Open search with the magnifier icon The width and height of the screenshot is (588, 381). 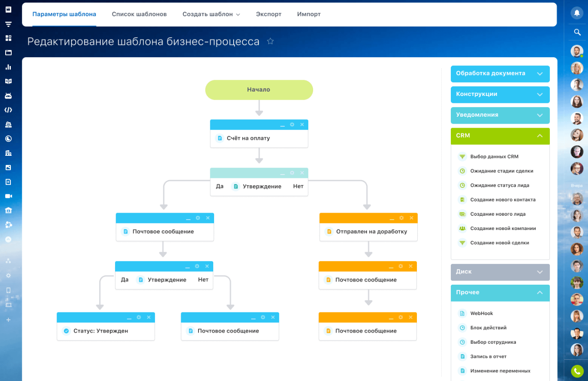click(577, 32)
